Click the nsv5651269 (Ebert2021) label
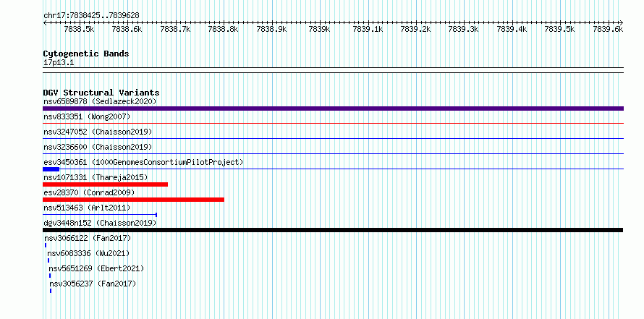Viewport: 644px width, 319px height. [x=96, y=268]
